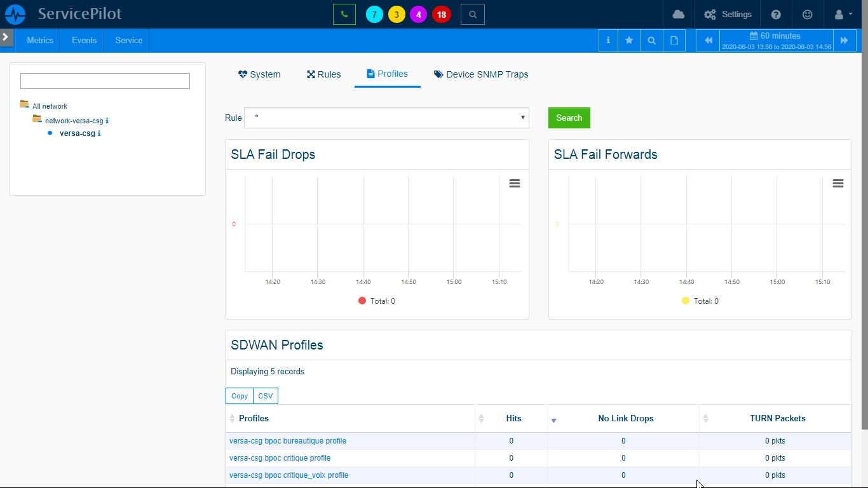Click the green phone icon in header
Screen dimensions: 868x488
(x=344, y=14)
